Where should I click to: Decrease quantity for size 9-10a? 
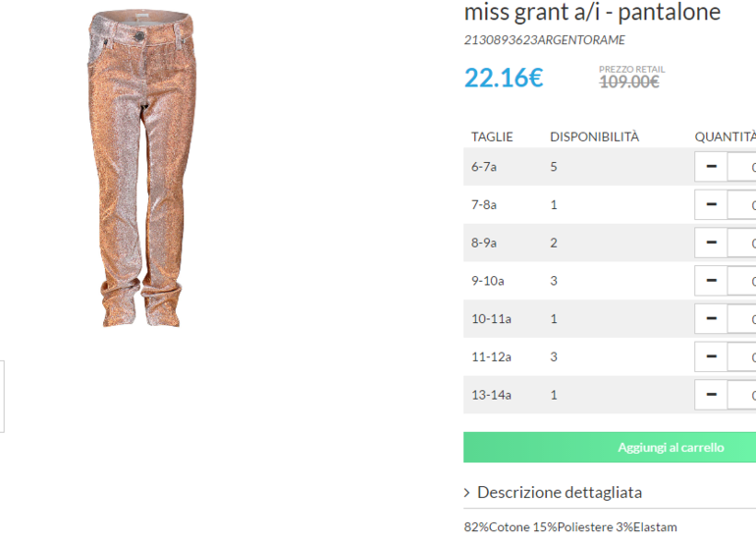(711, 281)
